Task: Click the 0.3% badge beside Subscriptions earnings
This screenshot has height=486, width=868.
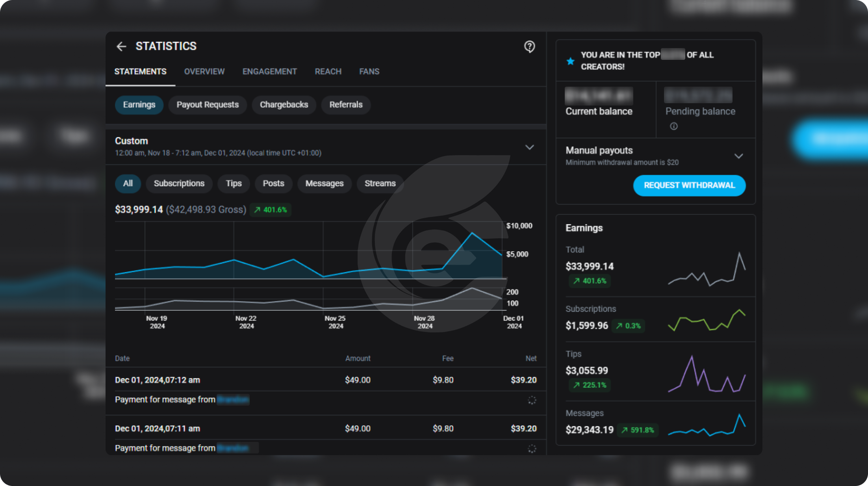Action: 628,326
